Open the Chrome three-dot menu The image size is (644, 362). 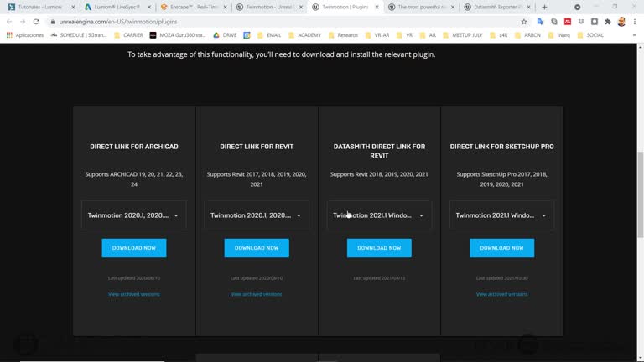click(x=636, y=22)
